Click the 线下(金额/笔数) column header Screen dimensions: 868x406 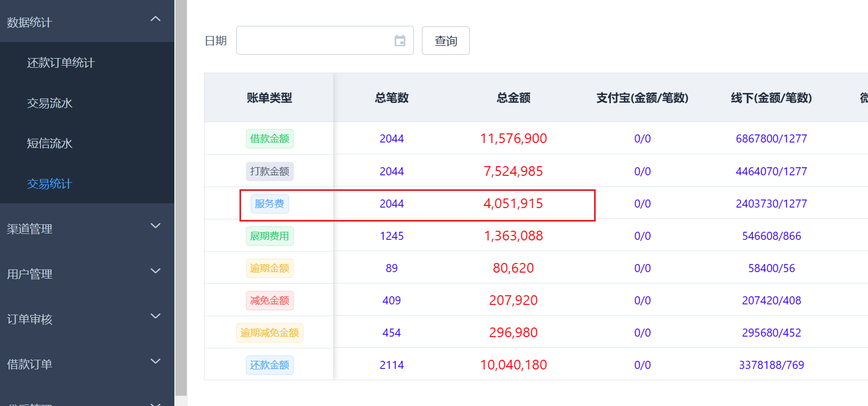click(771, 98)
